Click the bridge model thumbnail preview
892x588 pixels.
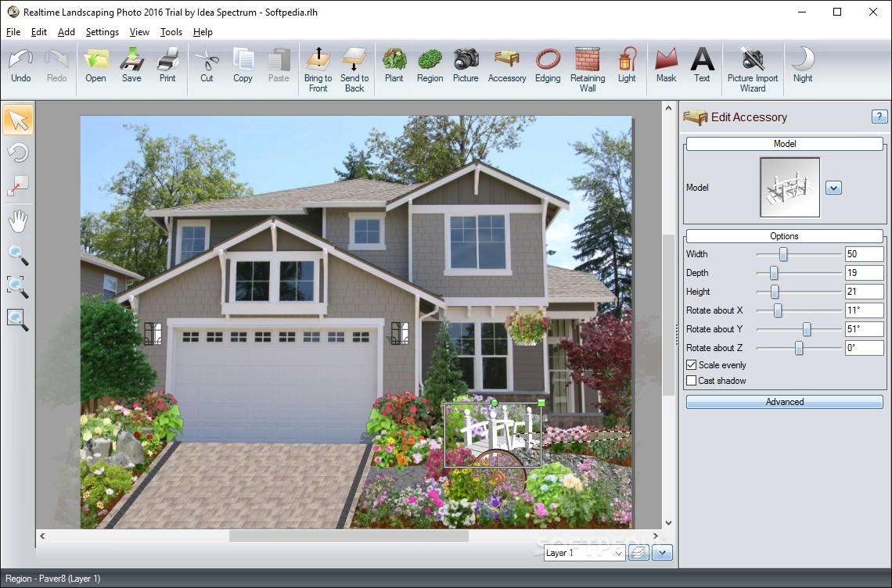pos(789,188)
